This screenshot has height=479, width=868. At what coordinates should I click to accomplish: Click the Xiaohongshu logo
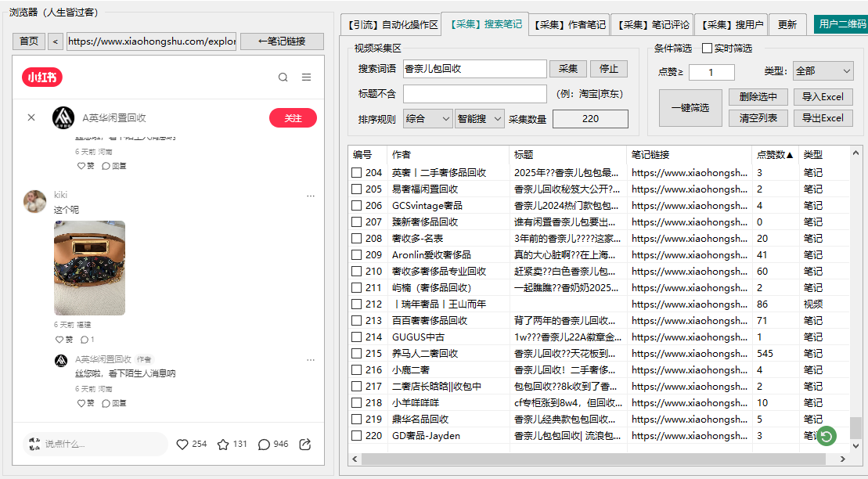pyautogui.click(x=42, y=77)
